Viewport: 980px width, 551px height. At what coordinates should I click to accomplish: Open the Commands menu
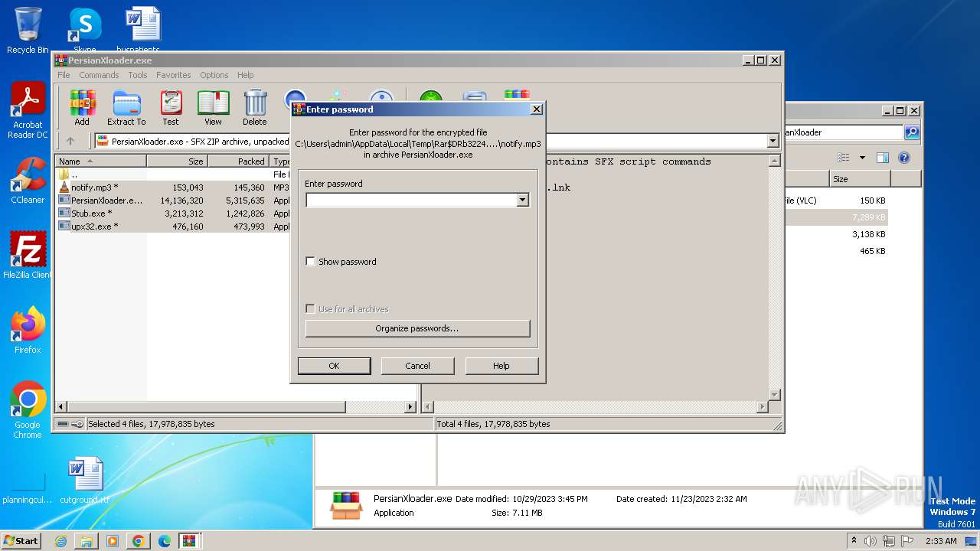[99, 75]
